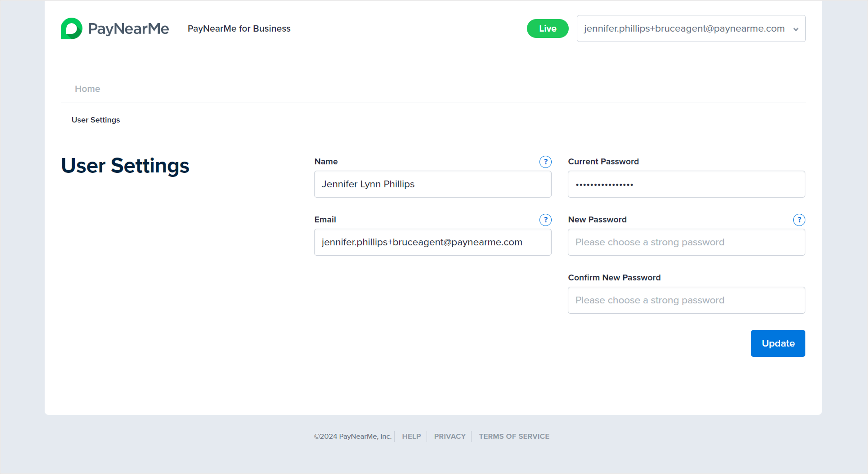The width and height of the screenshot is (868, 474).
Task: Click the Current Password field
Action: click(686, 184)
